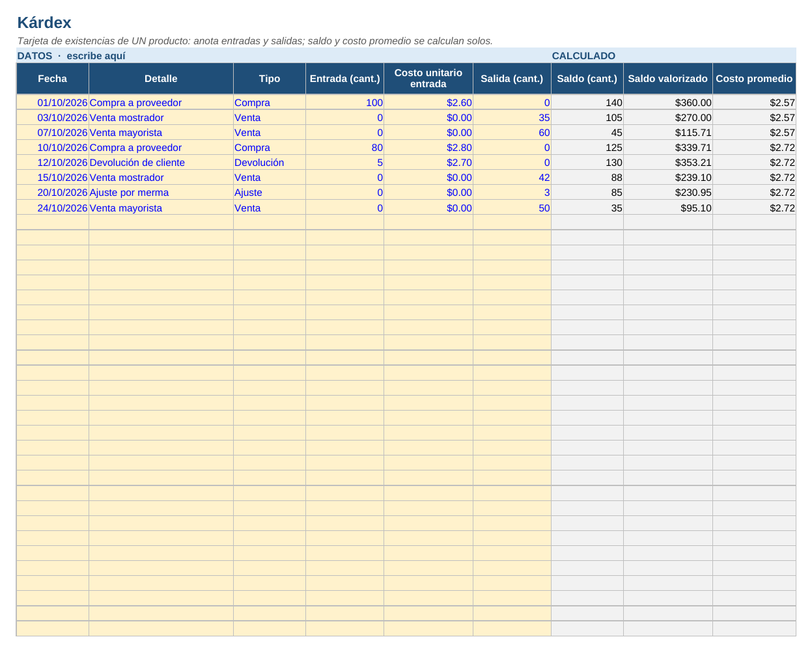Select the Saldo valorizado header
The image size is (812, 652).
coord(668,79)
